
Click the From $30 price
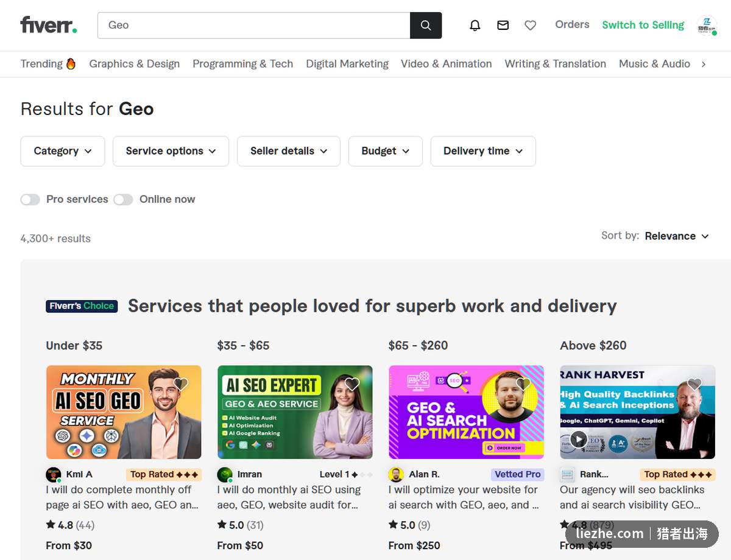[x=69, y=545]
